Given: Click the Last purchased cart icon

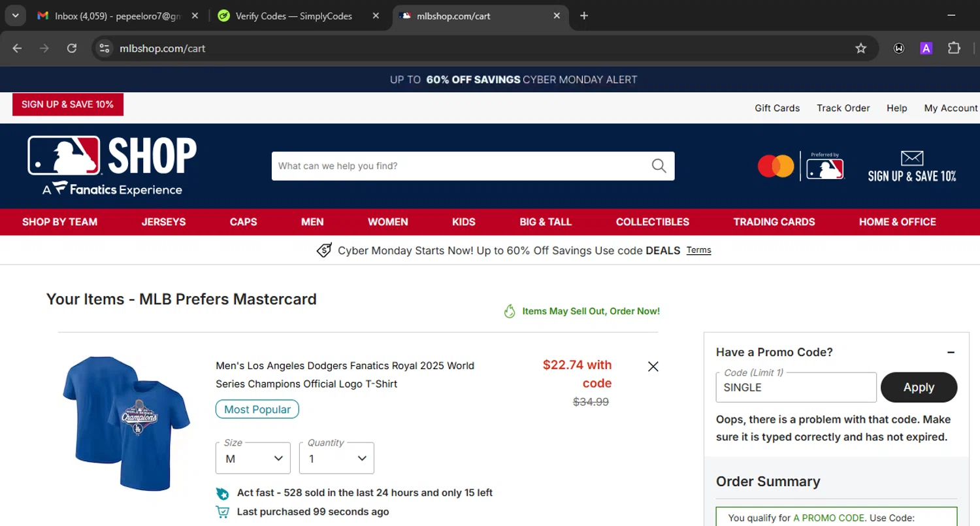Looking at the screenshot, I should [223, 512].
